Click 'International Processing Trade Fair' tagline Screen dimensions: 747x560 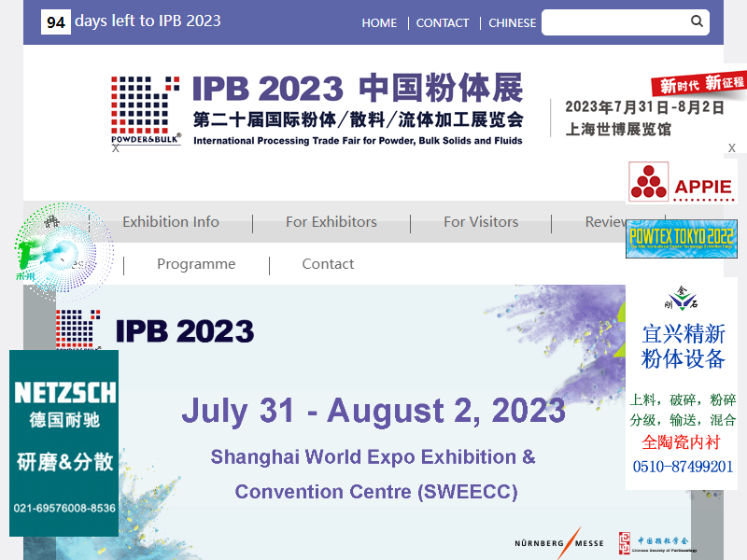pos(358,141)
